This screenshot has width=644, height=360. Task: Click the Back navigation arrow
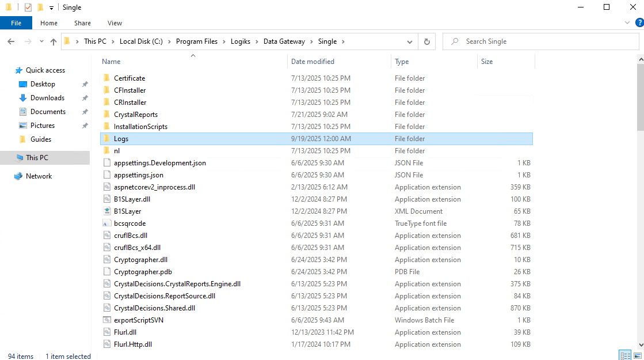coord(11,41)
